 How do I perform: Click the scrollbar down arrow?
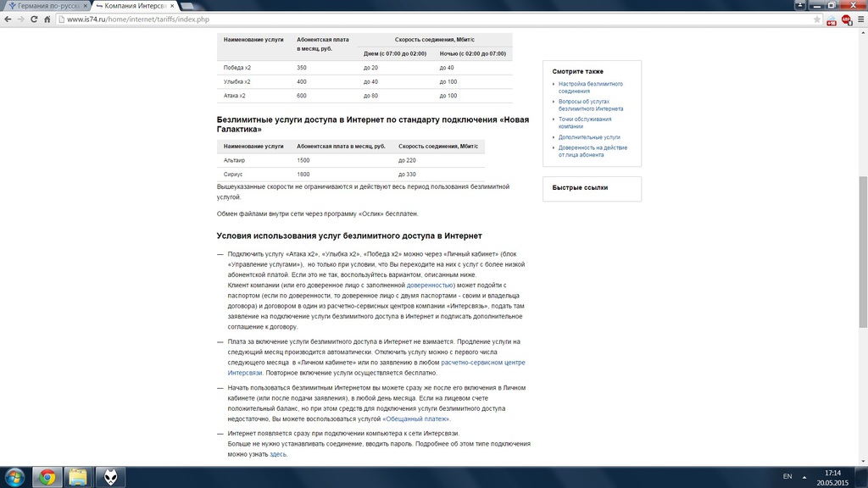point(863,461)
